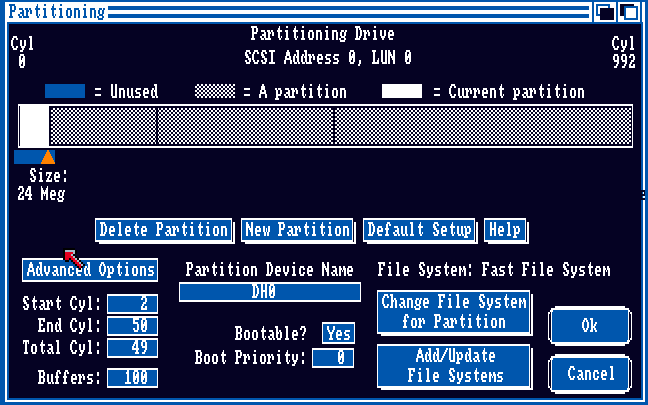Screen dimensions: 648x405
Task: Select the white current partition block
Action: (x=34, y=126)
